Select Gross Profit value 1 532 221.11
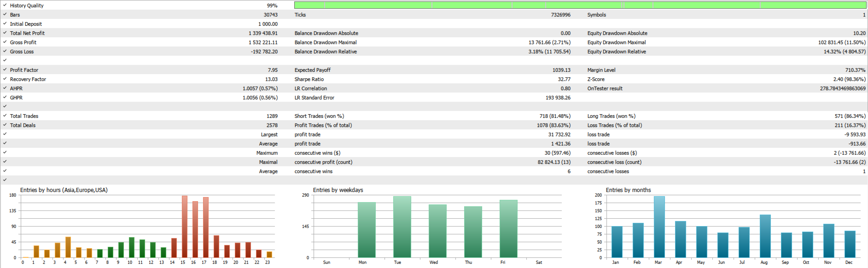The height and width of the screenshot is (268, 868). [x=263, y=42]
